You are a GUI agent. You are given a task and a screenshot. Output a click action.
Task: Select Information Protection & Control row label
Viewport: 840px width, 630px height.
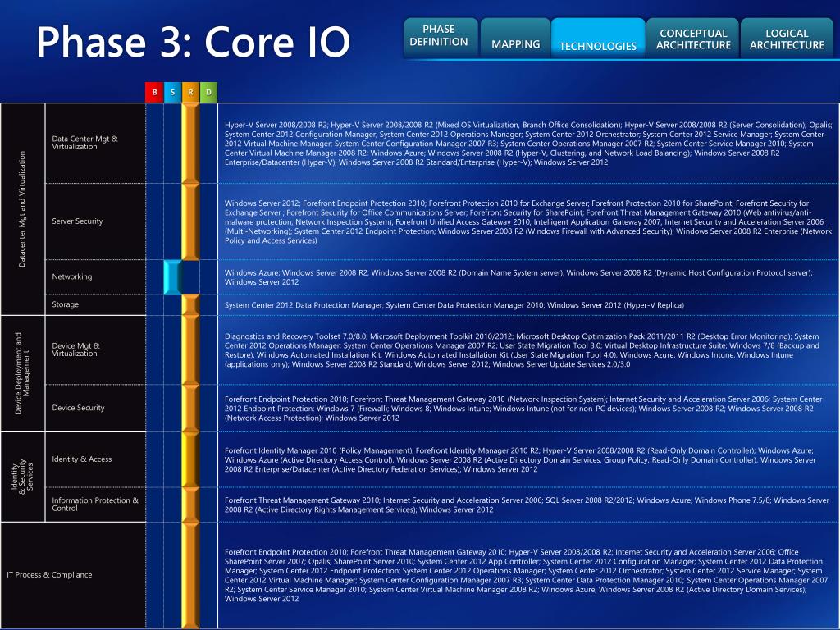[x=95, y=504]
